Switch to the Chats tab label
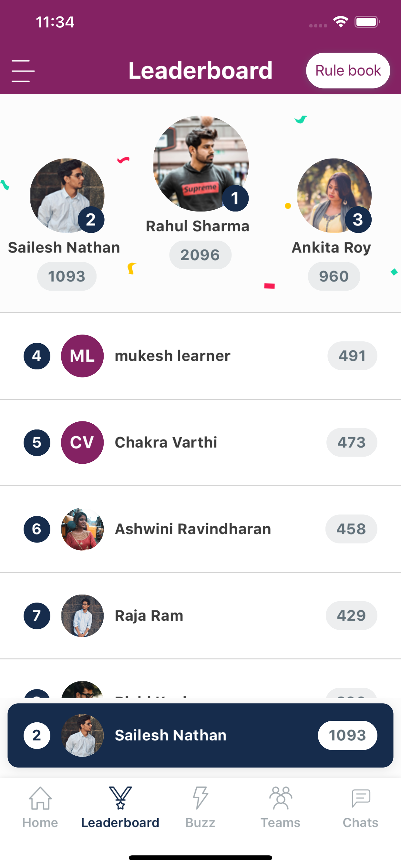Viewport: 401px width, 868px height. pos(360,822)
